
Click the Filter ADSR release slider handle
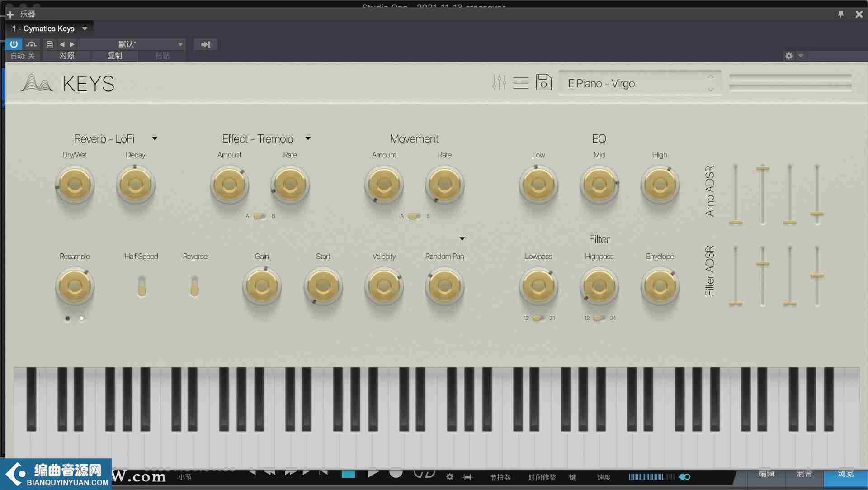817,276
